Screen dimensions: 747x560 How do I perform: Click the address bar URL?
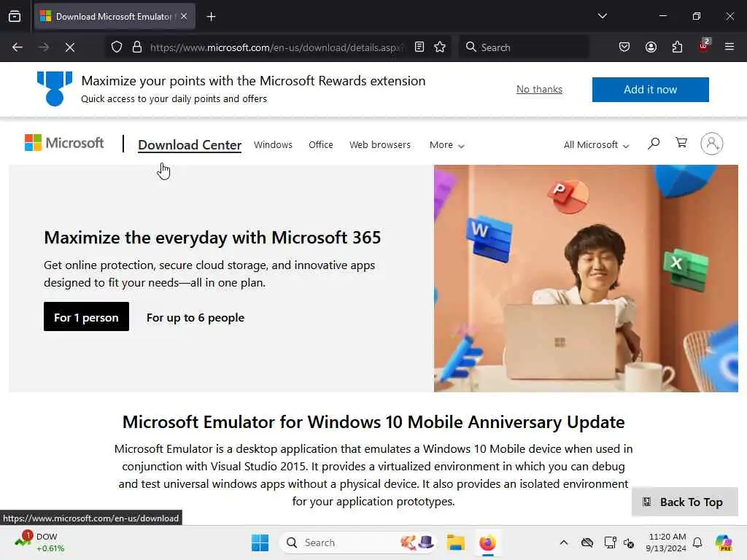coord(276,47)
